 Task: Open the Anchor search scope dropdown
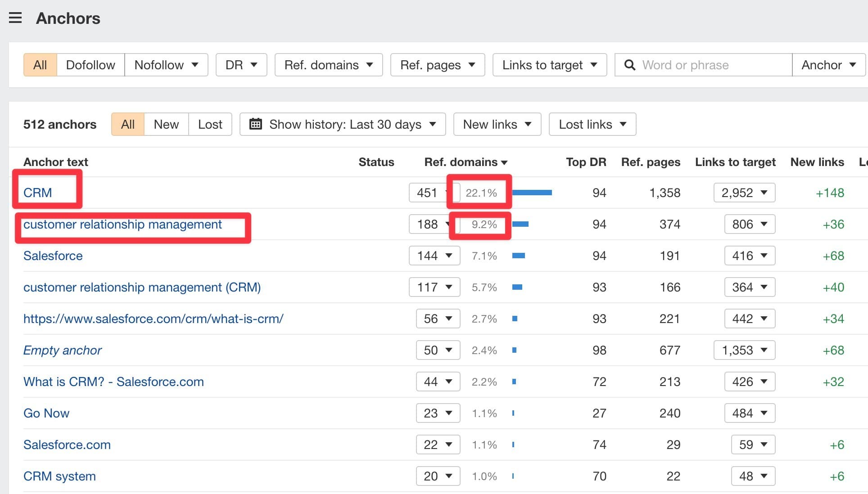tap(828, 65)
